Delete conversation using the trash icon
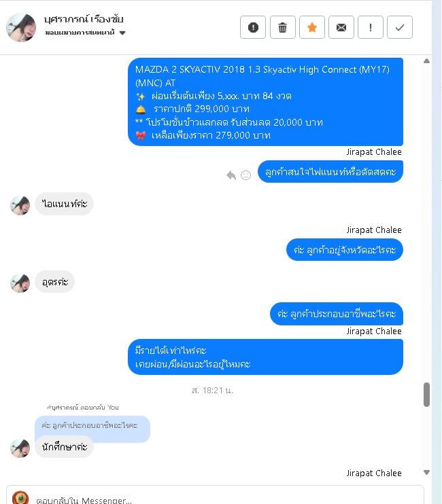This screenshot has height=504, width=442. [x=282, y=27]
